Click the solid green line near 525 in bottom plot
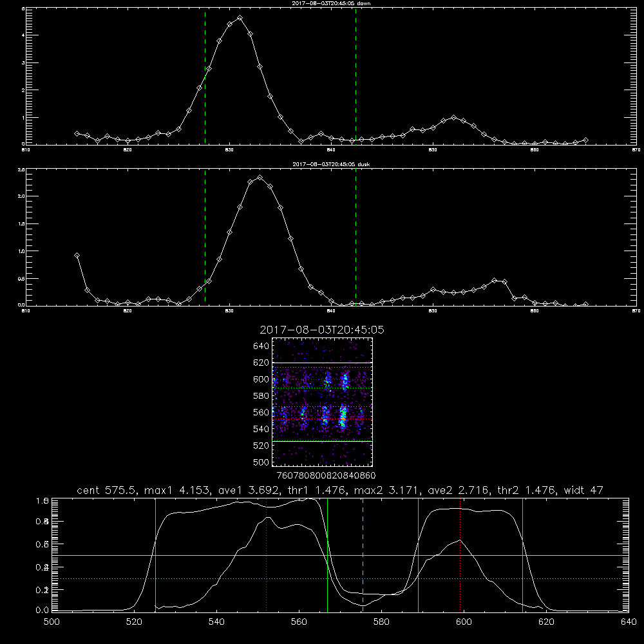The image size is (644, 644). point(155,555)
